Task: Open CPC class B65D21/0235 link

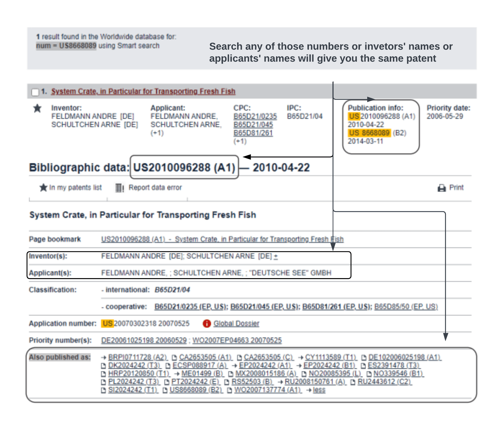Action: point(255,116)
